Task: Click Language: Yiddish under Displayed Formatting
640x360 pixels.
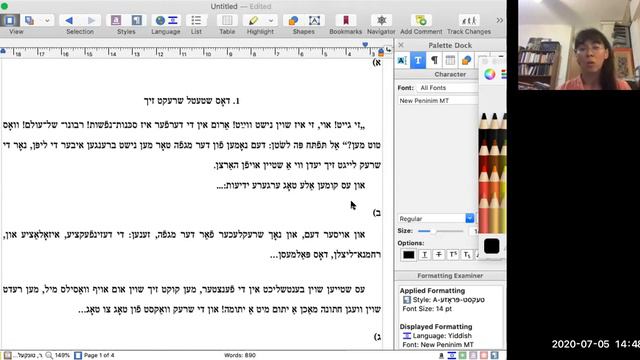Action: tap(438, 336)
